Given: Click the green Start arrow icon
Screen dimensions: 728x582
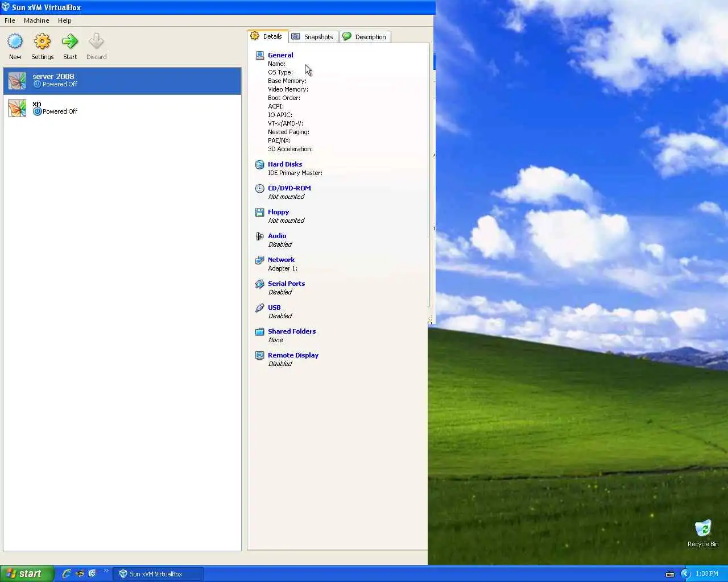Looking at the screenshot, I should click(70, 41).
